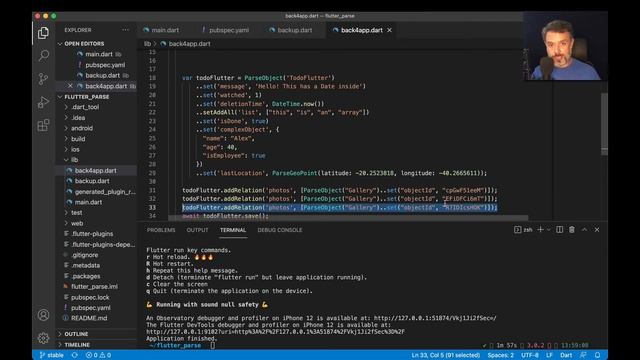Expand the .dart_tool folder
This screenshot has height=360, width=640.
[x=85, y=107]
